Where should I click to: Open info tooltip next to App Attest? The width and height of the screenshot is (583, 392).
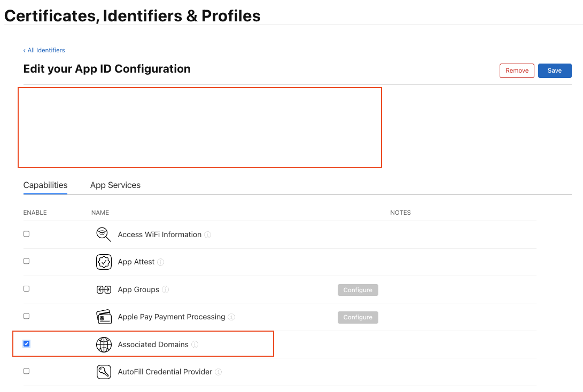pyautogui.click(x=161, y=262)
